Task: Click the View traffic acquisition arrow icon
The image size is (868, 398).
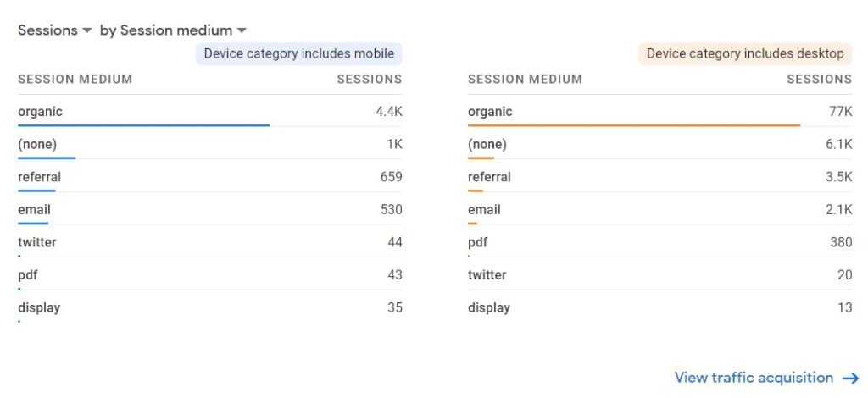Action: tap(851, 378)
